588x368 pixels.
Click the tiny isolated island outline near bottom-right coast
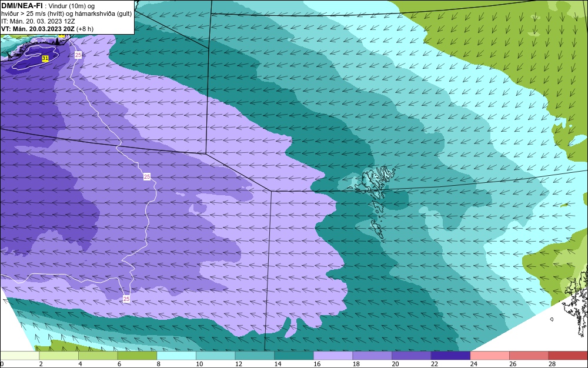click(552, 319)
